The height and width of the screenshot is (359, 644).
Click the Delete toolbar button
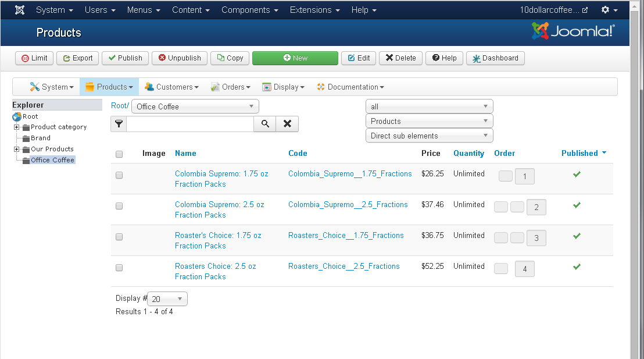400,58
